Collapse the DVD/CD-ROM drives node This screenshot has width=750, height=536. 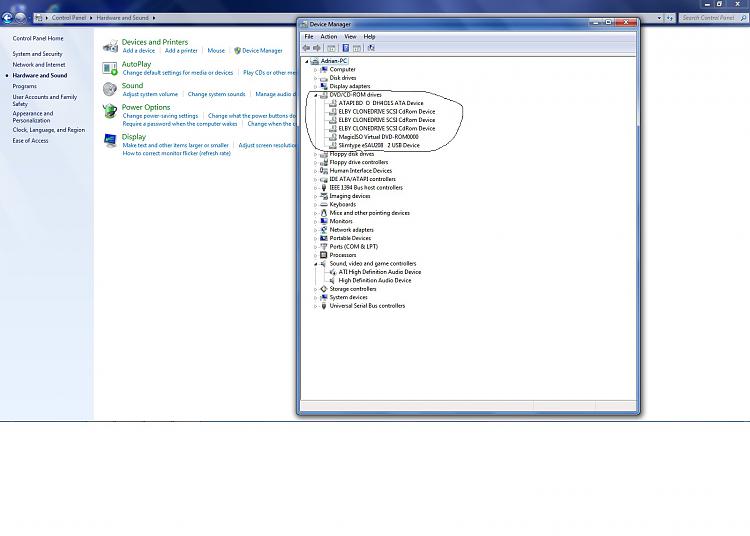[x=316, y=95]
